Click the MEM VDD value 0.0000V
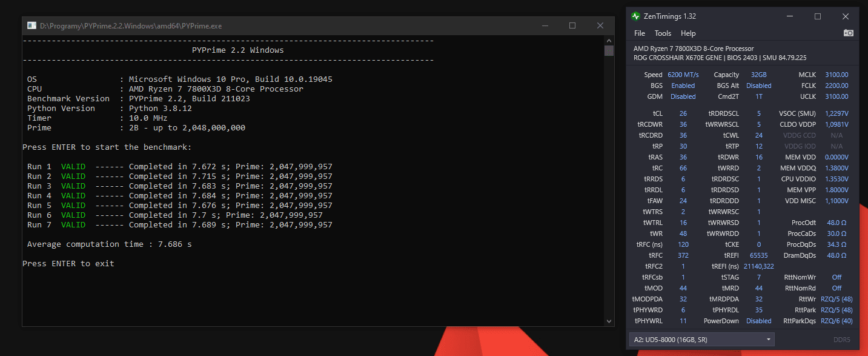Image resolution: width=868 pixels, height=356 pixels. [x=837, y=157]
